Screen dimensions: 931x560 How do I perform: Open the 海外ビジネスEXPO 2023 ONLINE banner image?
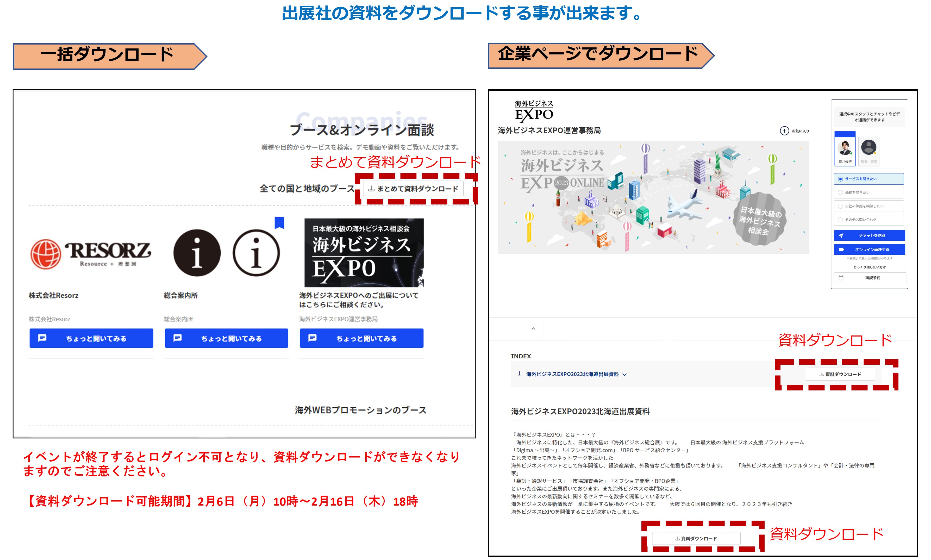pyautogui.click(x=653, y=197)
